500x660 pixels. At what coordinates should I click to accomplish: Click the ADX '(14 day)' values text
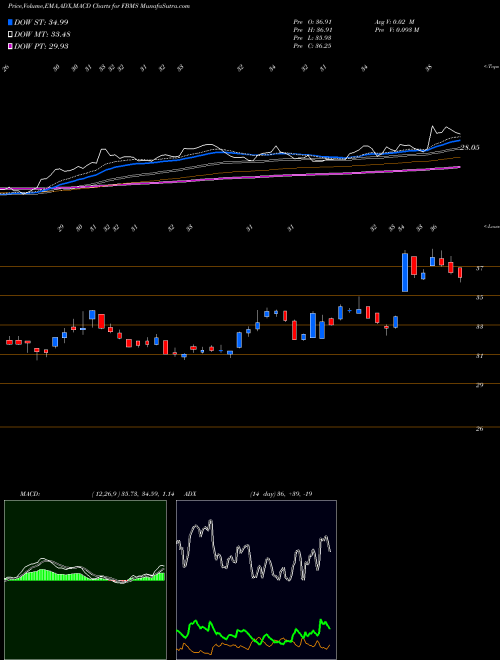(281, 494)
